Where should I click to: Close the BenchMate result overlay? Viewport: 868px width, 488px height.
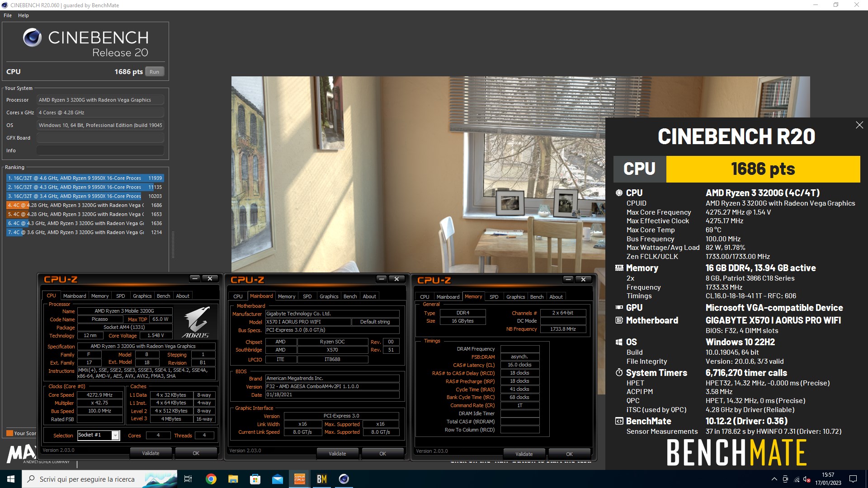click(859, 125)
